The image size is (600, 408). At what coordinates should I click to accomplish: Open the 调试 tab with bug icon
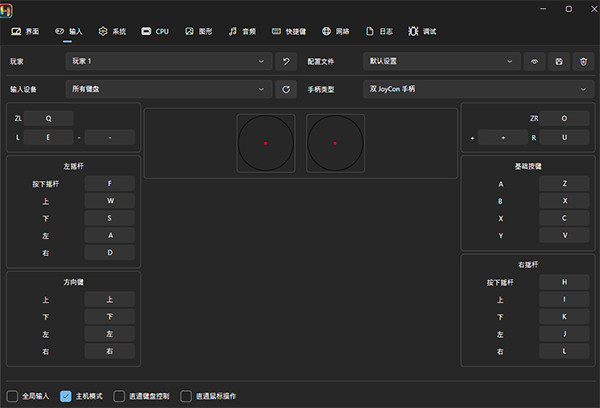click(421, 31)
